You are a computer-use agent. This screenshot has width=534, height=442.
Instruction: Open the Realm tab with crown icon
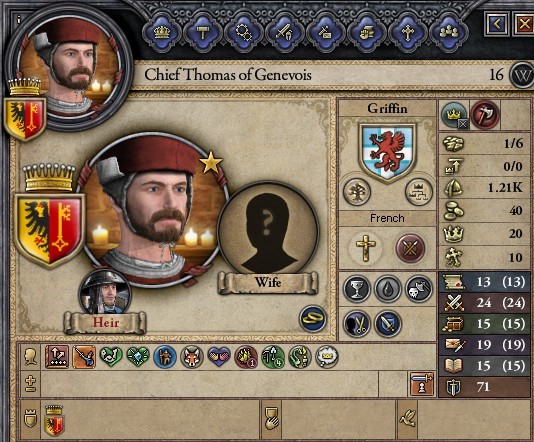coord(162,33)
